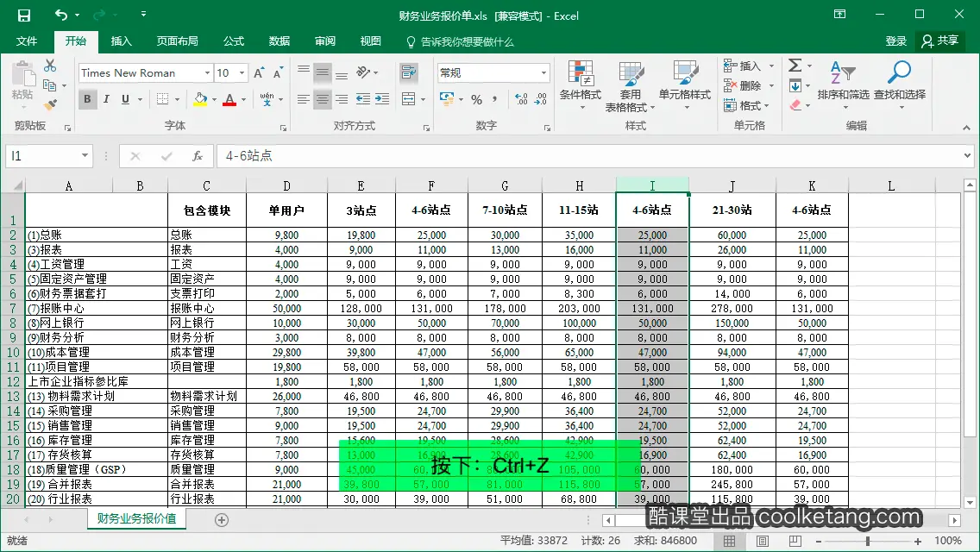Click the 共享 share button
The image size is (980, 552).
coord(940,41)
